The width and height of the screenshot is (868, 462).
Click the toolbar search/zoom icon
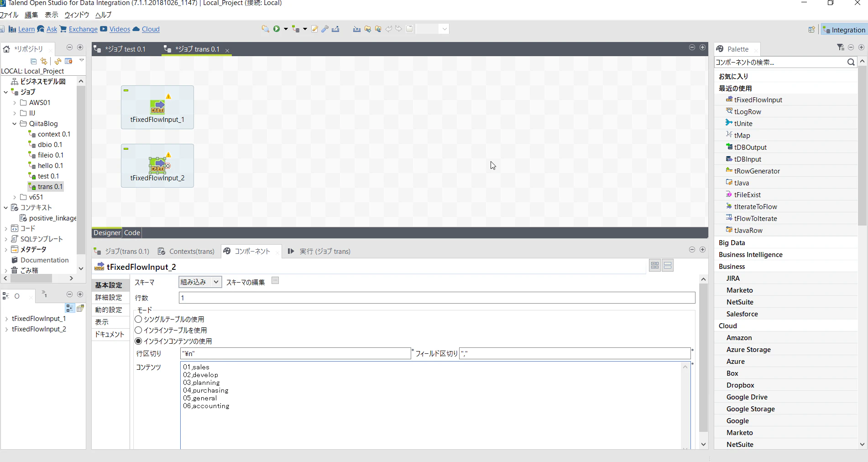(265, 29)
